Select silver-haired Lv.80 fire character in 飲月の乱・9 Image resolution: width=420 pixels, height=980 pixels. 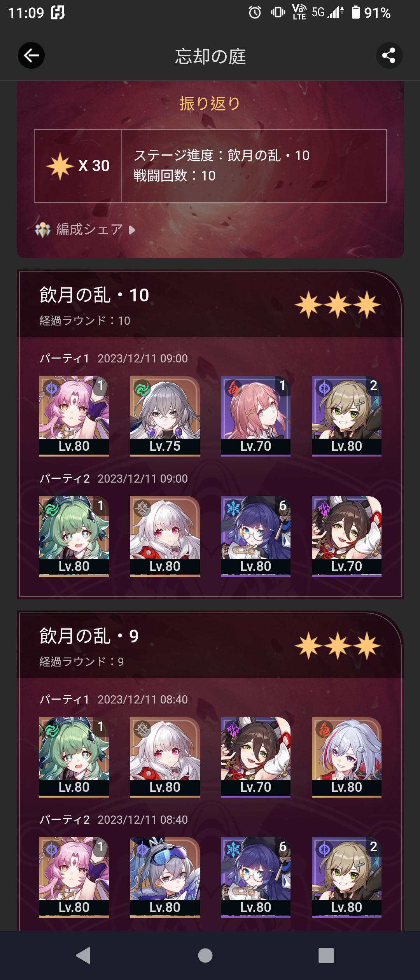(346, 757)
